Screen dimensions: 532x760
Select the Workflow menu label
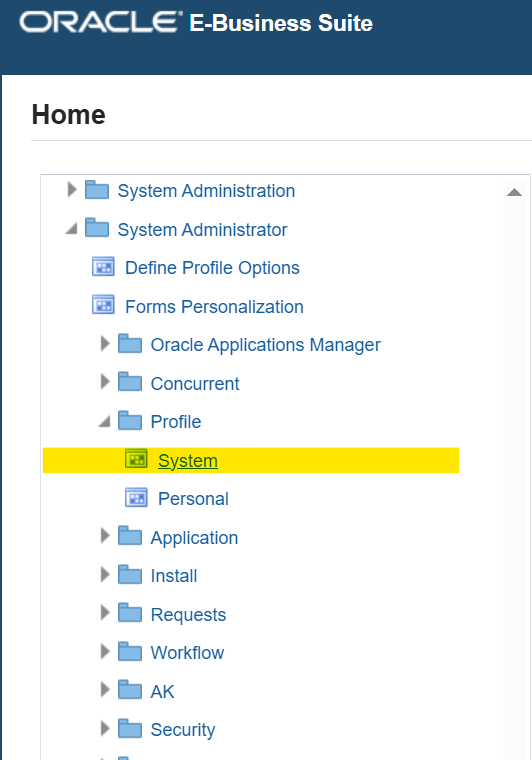pos(188,653)
